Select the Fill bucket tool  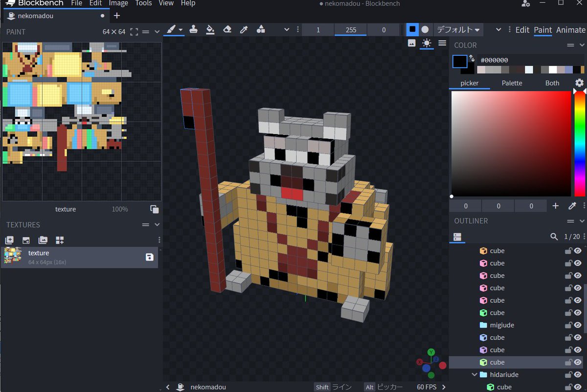210,29
